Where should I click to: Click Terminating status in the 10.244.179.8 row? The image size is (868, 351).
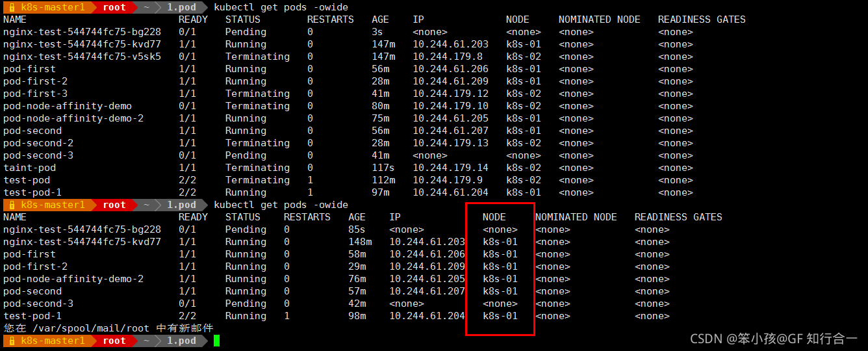(x=257, y=57)
